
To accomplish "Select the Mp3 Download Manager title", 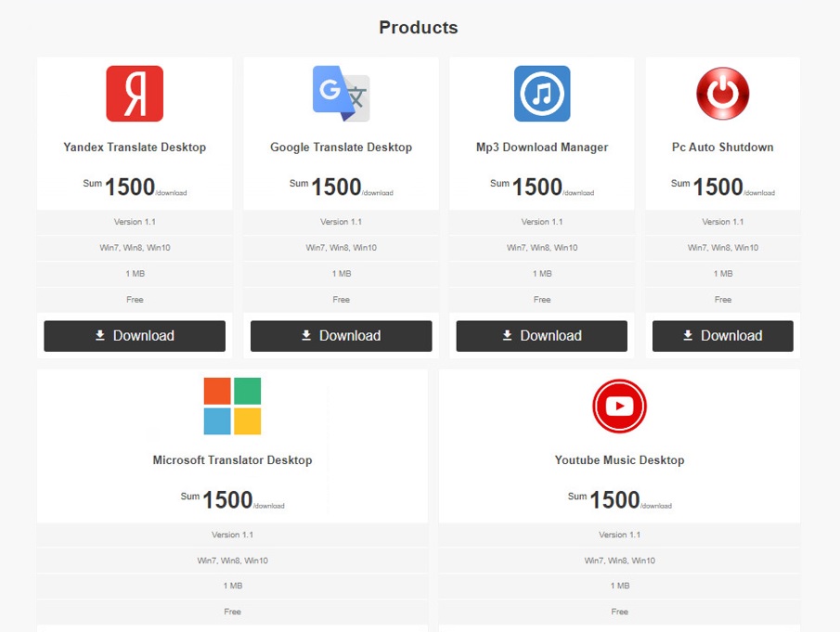I will coord(542,148).
